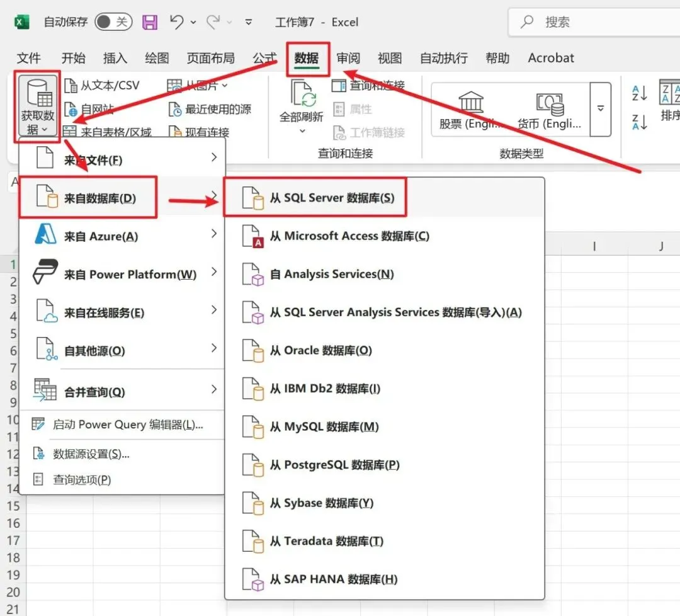
Task: Switch to the 绘图 tab
Action: (157, 58)
